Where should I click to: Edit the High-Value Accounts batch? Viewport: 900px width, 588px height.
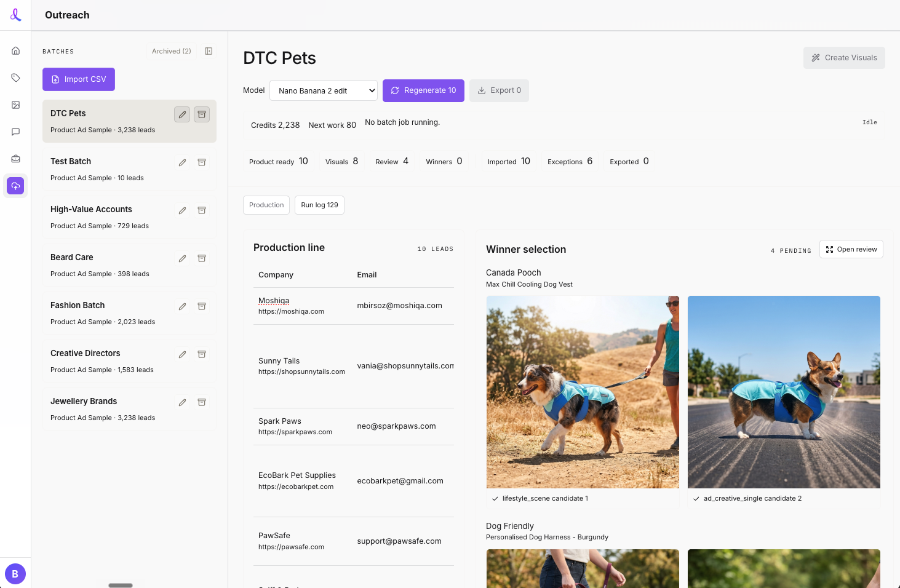pyautogui.click(x=182, y=210)
